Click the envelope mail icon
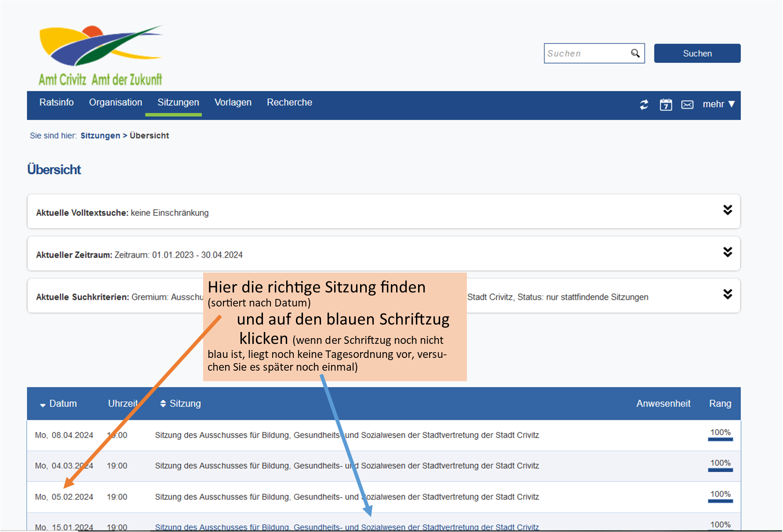The image size is (783, 532). 687,105
